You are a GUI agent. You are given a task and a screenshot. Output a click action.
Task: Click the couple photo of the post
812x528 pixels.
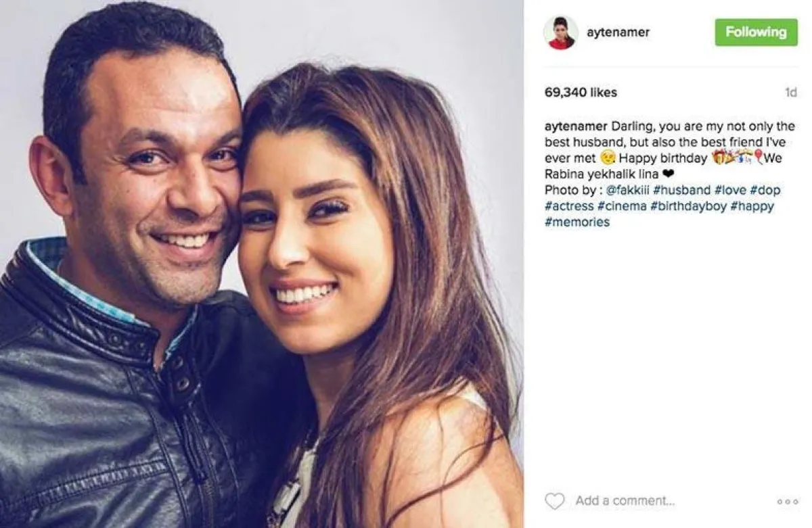coord(261,264)
